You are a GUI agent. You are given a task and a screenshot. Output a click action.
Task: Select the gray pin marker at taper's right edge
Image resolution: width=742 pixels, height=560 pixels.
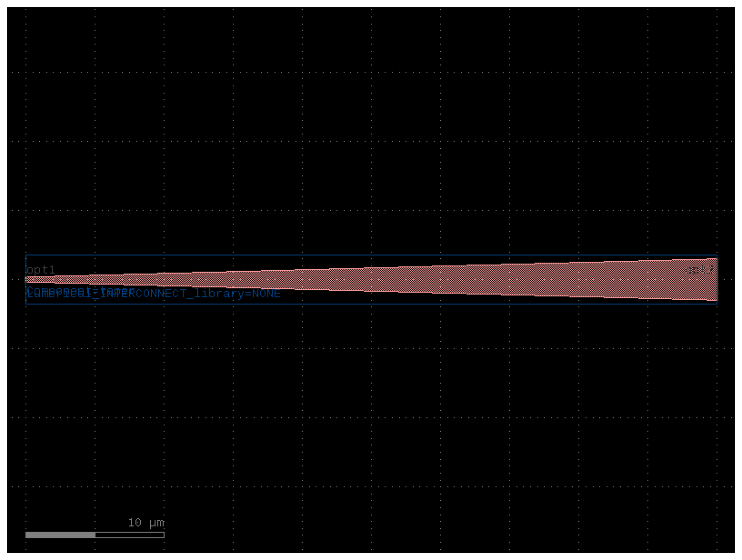716,279
